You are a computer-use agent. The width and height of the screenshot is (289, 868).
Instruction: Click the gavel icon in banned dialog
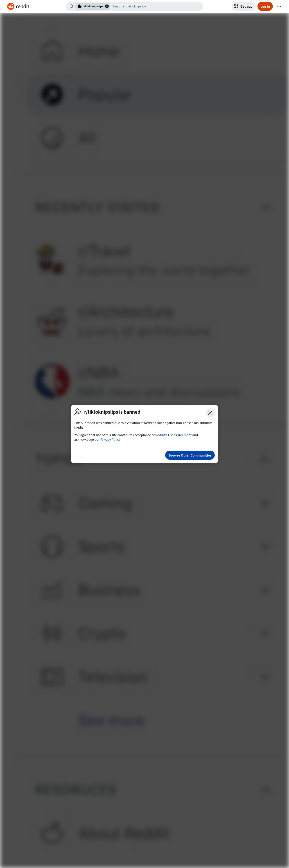[x=78, y=412]
